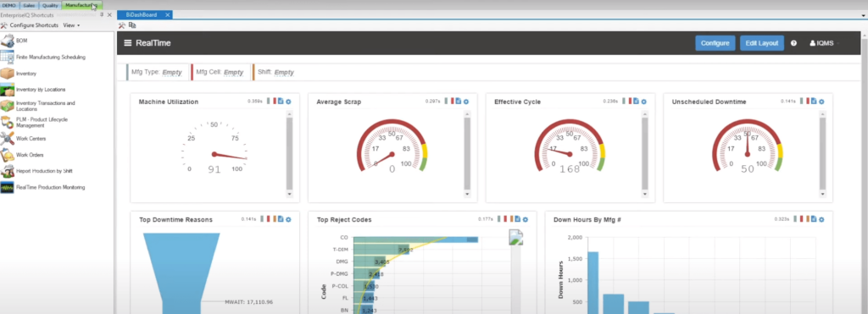Open Average Scrap settings gear
The height and width of the screenshot is (314, 868).
(x=465, y=102)
